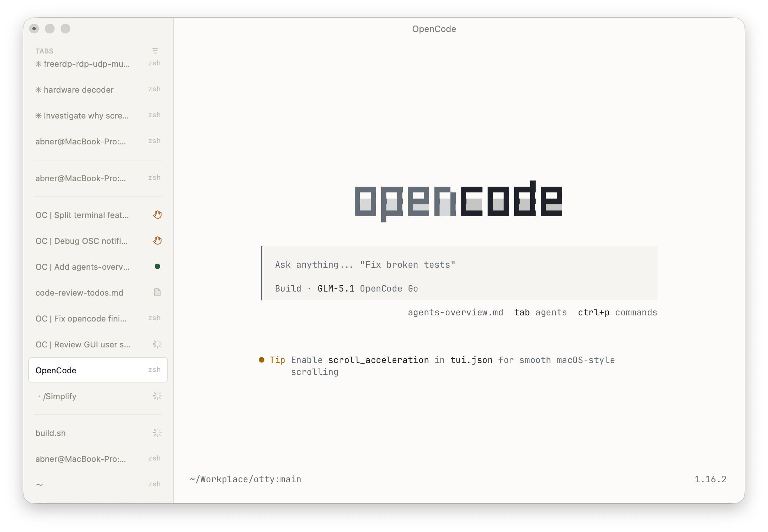768x532 pixels.
Task: Click agents-overview.md file reference
Action: 456,312
